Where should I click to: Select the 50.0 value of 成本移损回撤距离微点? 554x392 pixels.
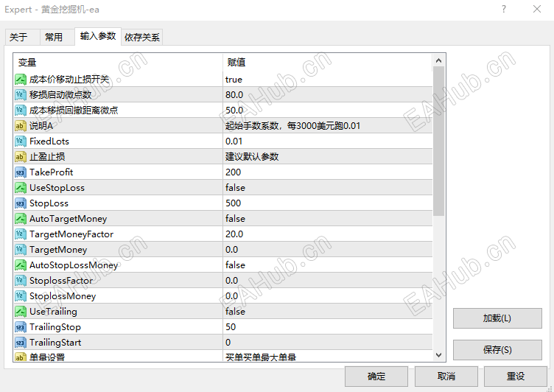234,111
